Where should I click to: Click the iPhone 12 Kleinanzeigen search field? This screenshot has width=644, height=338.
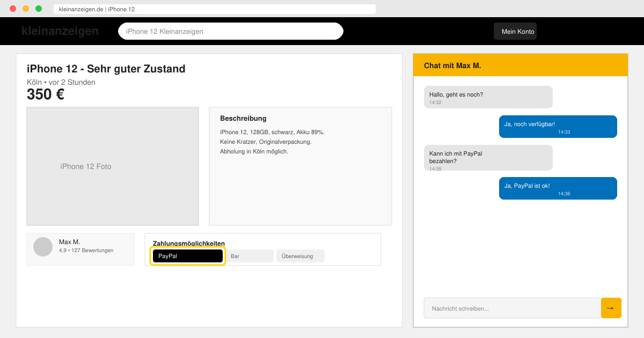(x=231, y=31)
